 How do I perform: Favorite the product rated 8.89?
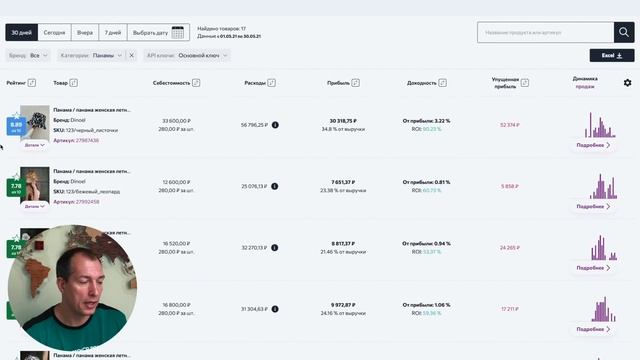click(16, 116)
